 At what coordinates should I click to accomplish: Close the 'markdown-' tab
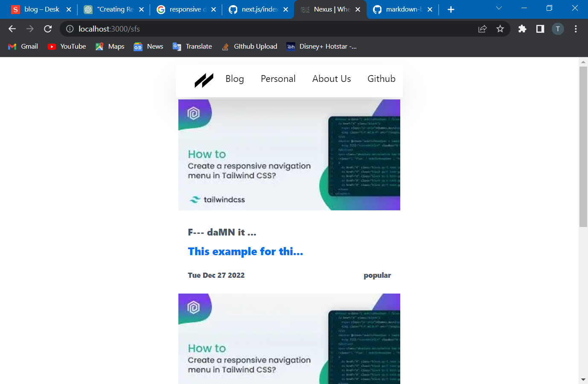click(430, 9)
